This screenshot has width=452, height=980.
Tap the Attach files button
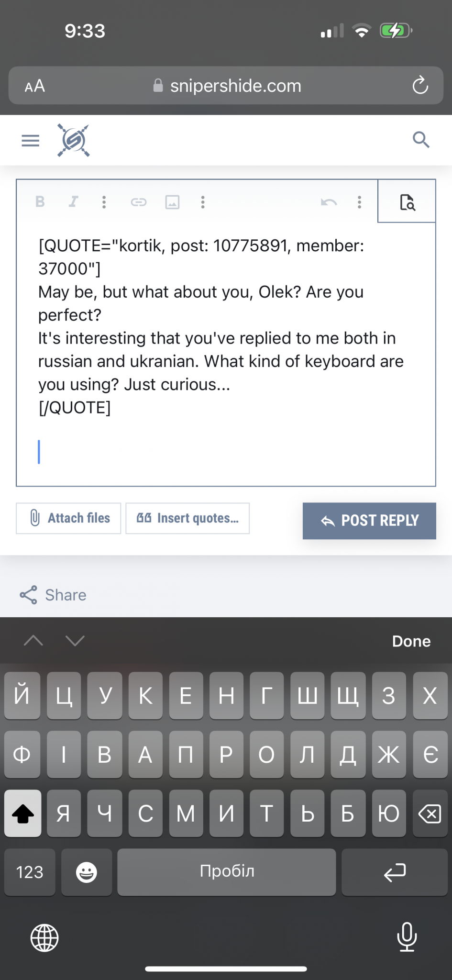coord(68,518)
